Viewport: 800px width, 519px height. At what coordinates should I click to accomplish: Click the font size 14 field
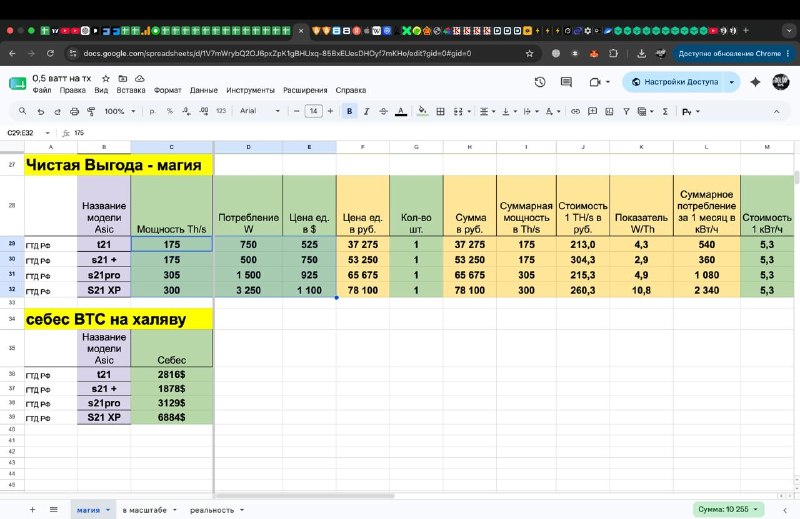[x=313, y=111]
